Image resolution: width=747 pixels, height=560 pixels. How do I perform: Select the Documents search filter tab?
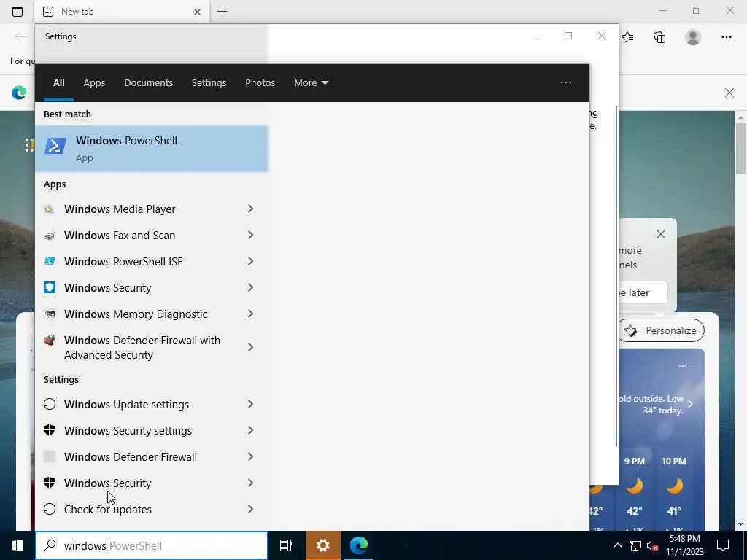pyautogui.click(x=148, y=83)
